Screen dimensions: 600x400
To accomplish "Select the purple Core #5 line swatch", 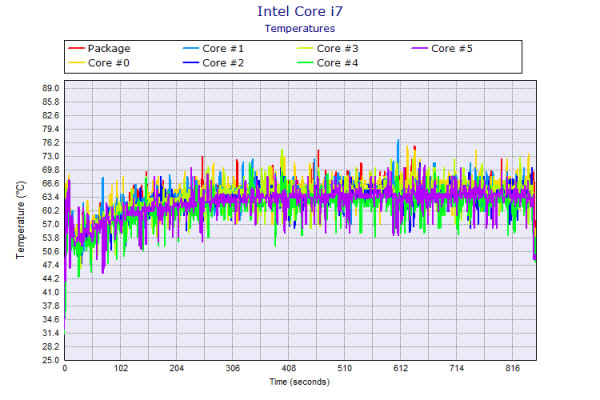I will click(x=419, y=48).
